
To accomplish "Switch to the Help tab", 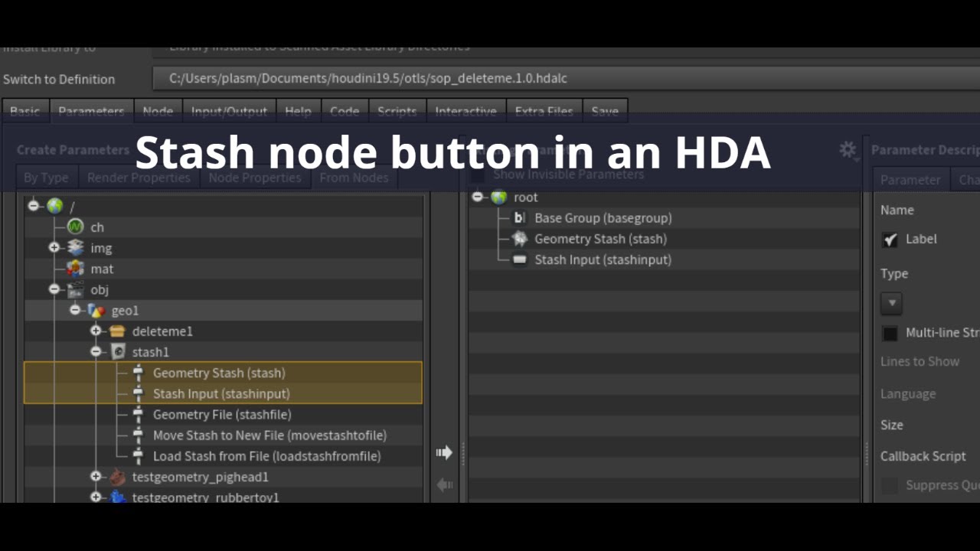I will (298, 111).
